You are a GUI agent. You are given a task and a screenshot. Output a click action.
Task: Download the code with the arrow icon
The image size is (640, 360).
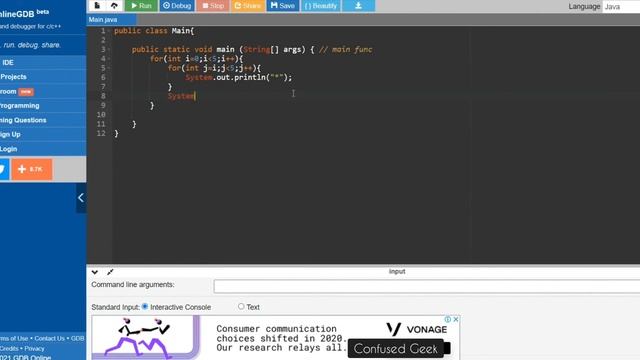click(358, 6)
